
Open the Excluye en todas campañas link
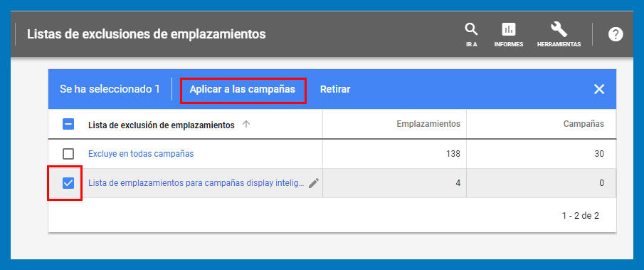[x=141, y=154]
